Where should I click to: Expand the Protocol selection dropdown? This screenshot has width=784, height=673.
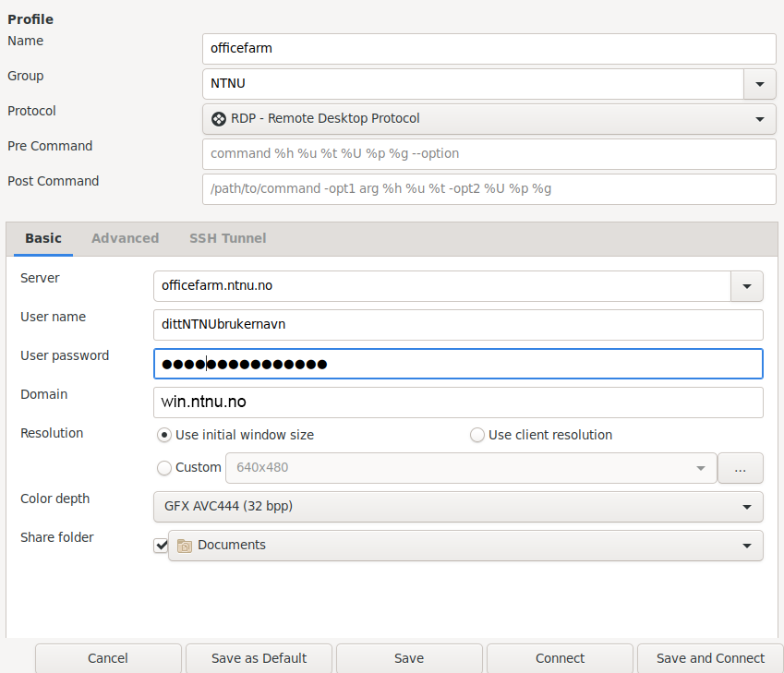pos(489,119)
